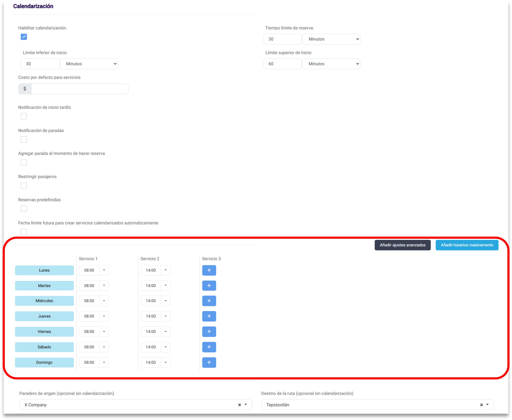Uncheck Habilitar calendarización checkbox

pyautogui.click(x=24, y=37)
